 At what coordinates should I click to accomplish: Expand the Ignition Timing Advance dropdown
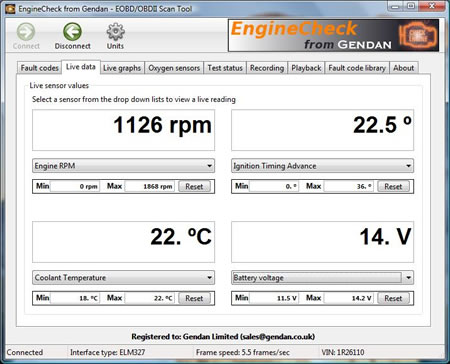point(322,166)
